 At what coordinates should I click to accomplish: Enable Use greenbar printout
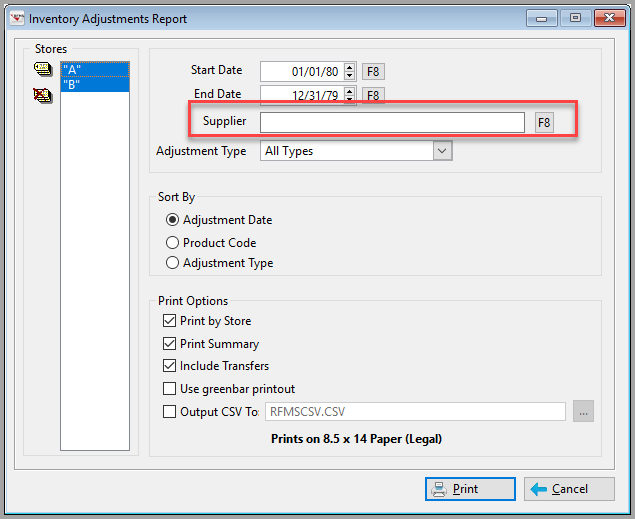(169, 389)
